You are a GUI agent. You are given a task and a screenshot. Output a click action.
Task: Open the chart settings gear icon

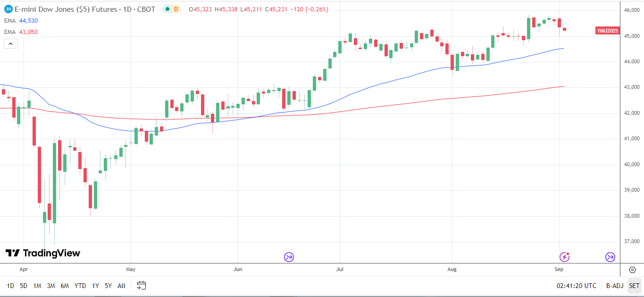pos(633,270)
